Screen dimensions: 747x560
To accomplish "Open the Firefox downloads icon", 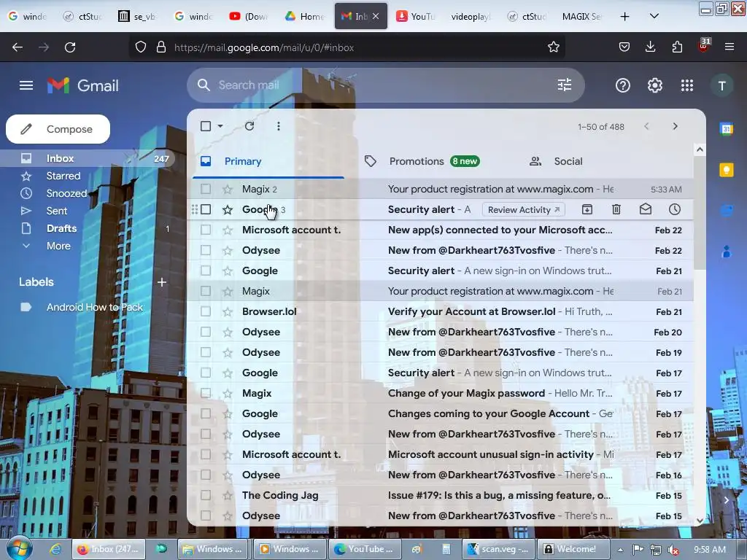I will (650, 47).
